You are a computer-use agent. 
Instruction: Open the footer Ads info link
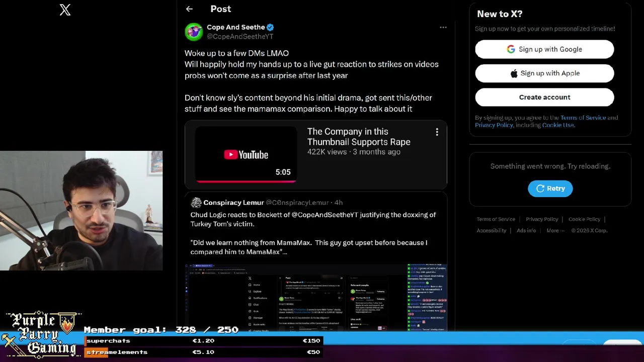coord(526,231)
